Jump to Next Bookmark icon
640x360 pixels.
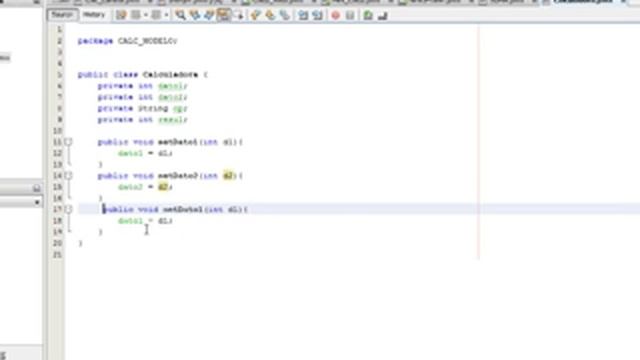270,16
